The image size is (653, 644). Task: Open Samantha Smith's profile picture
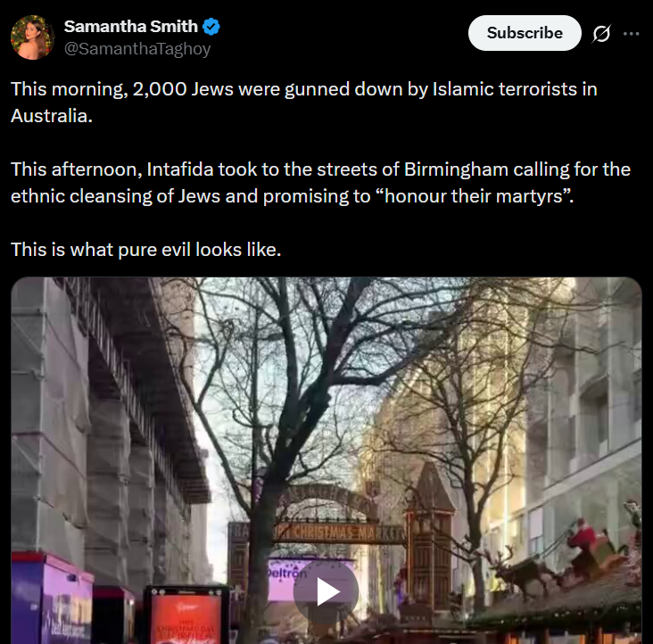[x=32, y=37]
